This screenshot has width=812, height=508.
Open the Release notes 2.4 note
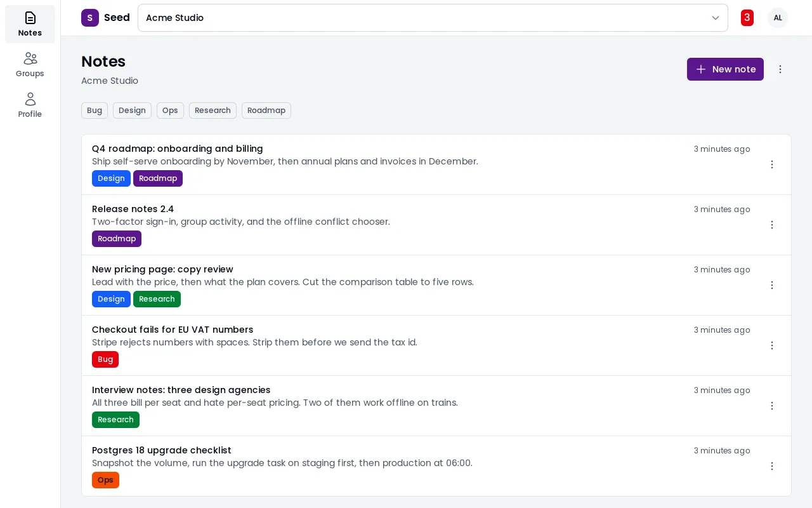point(133,209)
